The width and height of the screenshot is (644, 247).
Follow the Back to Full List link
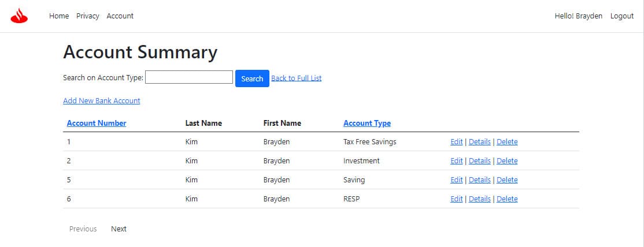pyautogui.click(x=297, y=78)
